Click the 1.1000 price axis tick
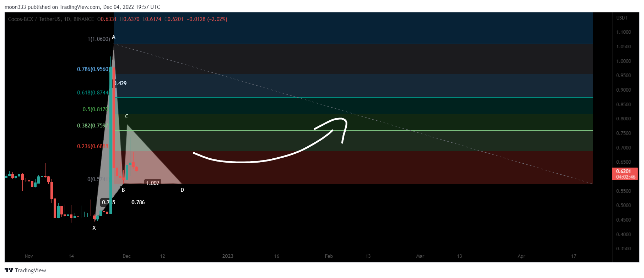 [x=624, y=32]
